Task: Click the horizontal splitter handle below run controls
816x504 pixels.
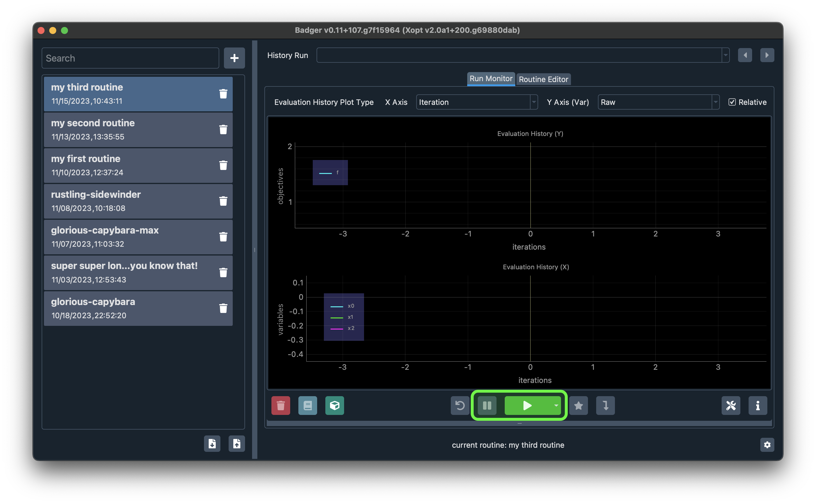Action: [519, 423]
